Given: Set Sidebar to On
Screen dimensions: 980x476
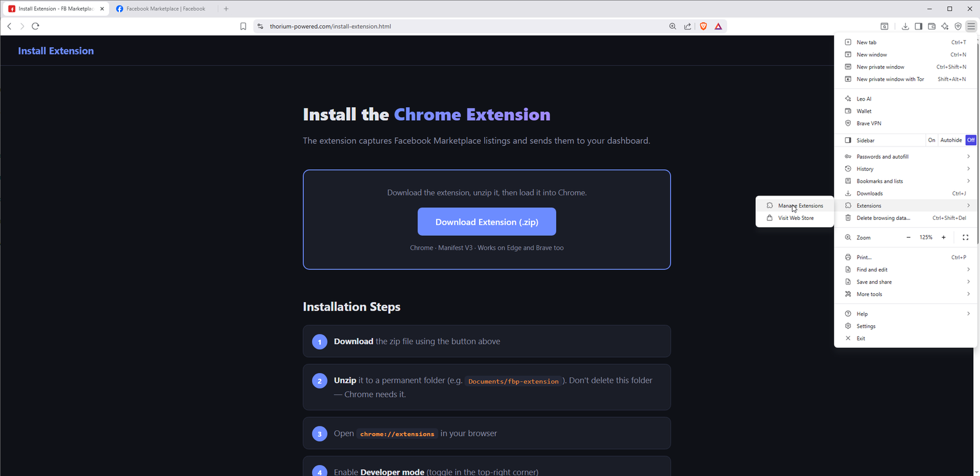Looking at the screenshot, I should pos(932,140).
